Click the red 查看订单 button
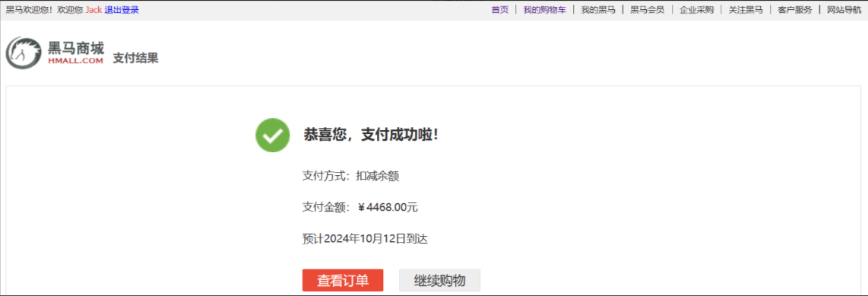The height and width of the screenshot is (296, 868). 343,281
